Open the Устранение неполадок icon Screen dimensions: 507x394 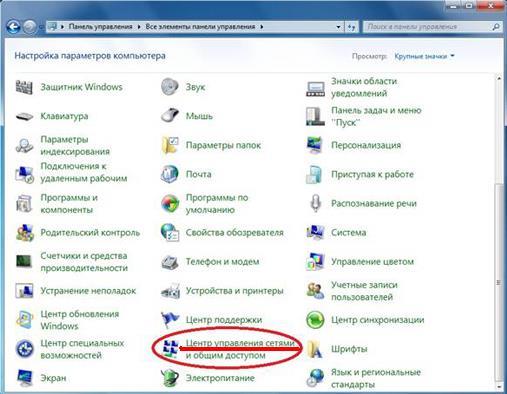tap(24, 290)
